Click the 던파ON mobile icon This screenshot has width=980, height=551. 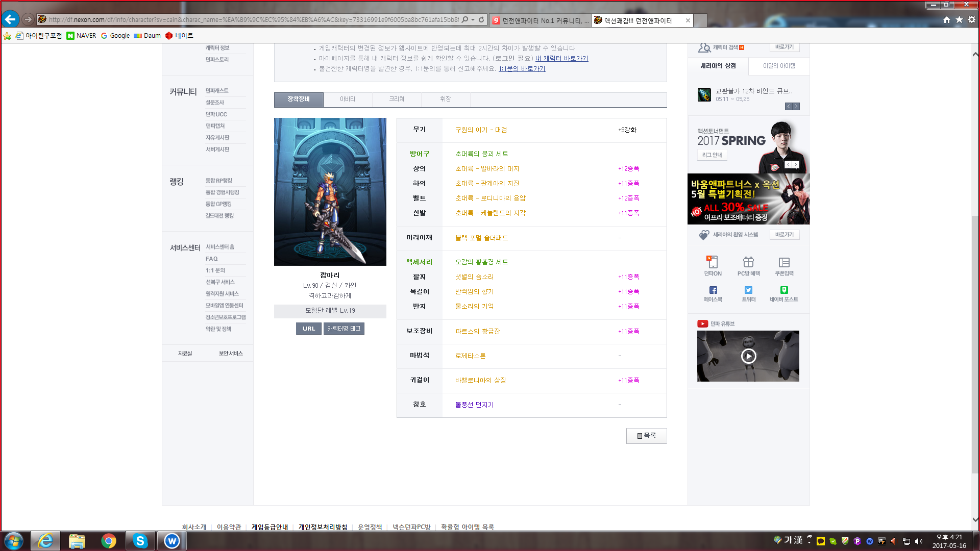click(713, 262)
